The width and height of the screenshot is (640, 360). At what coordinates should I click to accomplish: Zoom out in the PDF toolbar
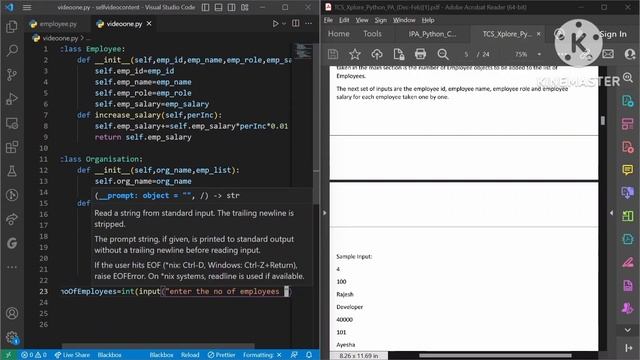coord(443,54)
